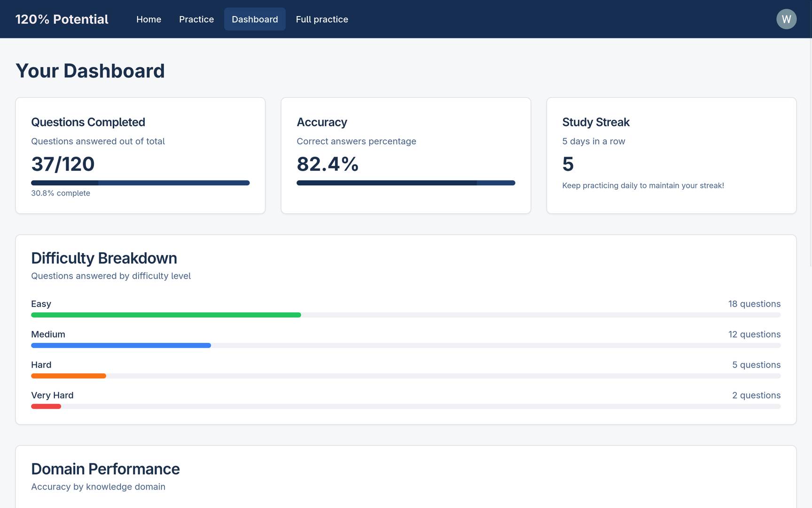
Task: Click the blue Medium difficulty bar
Action: 121,346
